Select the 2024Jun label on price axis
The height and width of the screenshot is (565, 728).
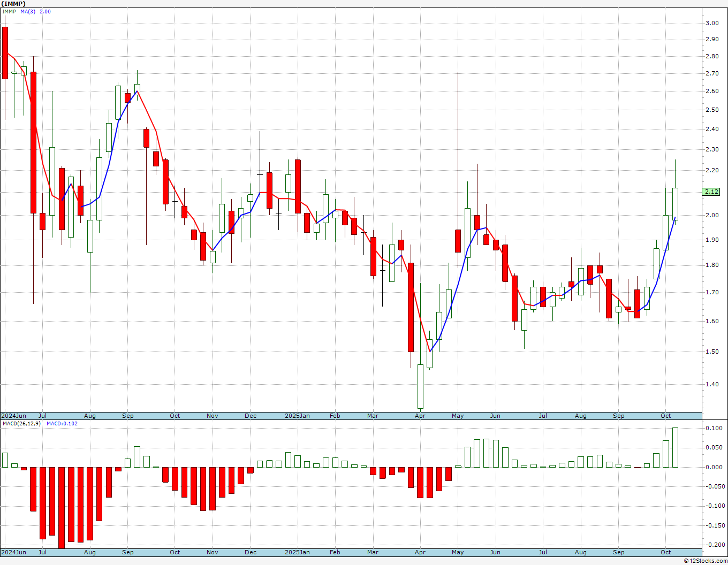13,416
